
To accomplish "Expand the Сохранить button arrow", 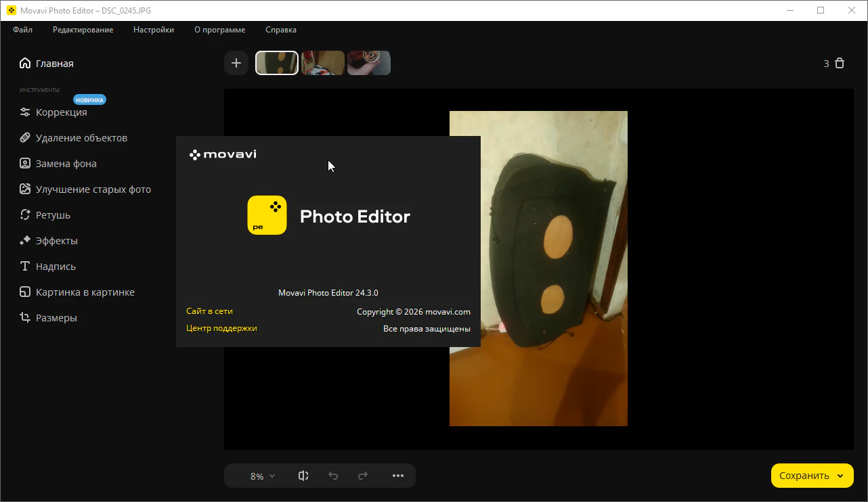I will pyautogui.click(x=840, y=476).
